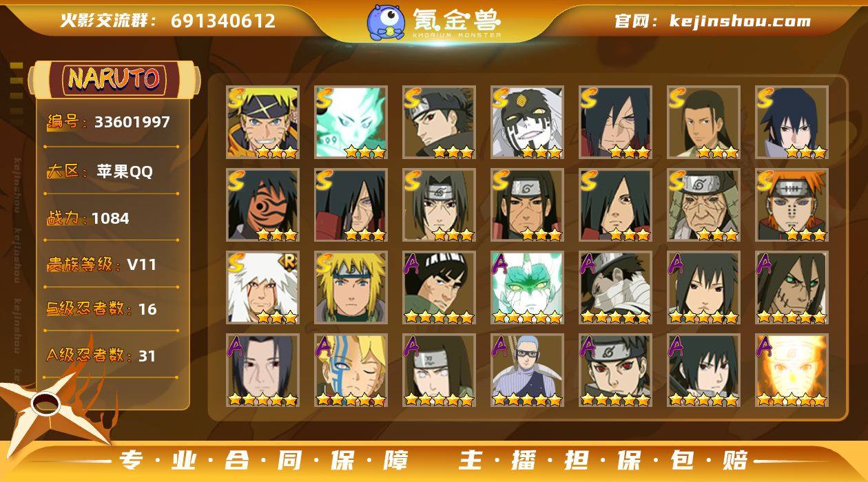Image resolution: width=868 pixels, height=482 pixels.
Task: Select the Naruto portrait in first row
Action: (262, 123)
